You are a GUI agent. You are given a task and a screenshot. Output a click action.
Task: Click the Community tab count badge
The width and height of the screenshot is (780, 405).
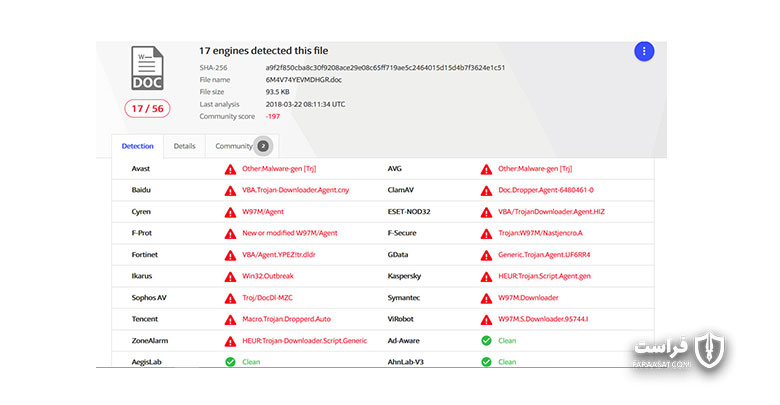[x=263, y=146]
